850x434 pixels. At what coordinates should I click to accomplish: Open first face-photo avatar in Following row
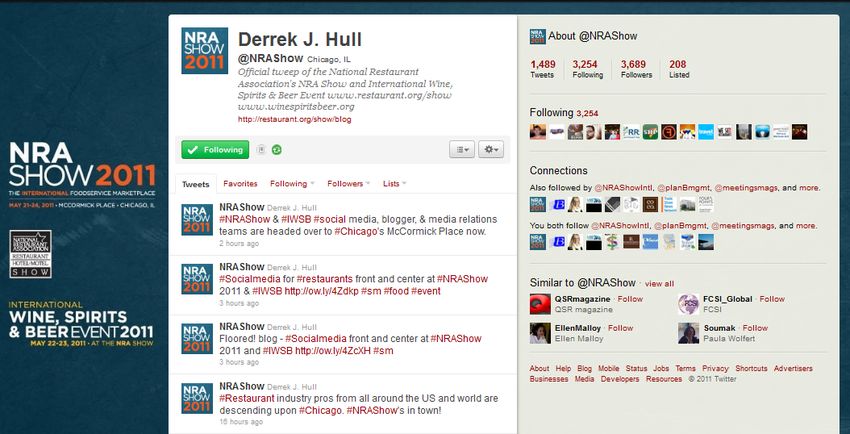pyautogui.click(x=538, y=132)
